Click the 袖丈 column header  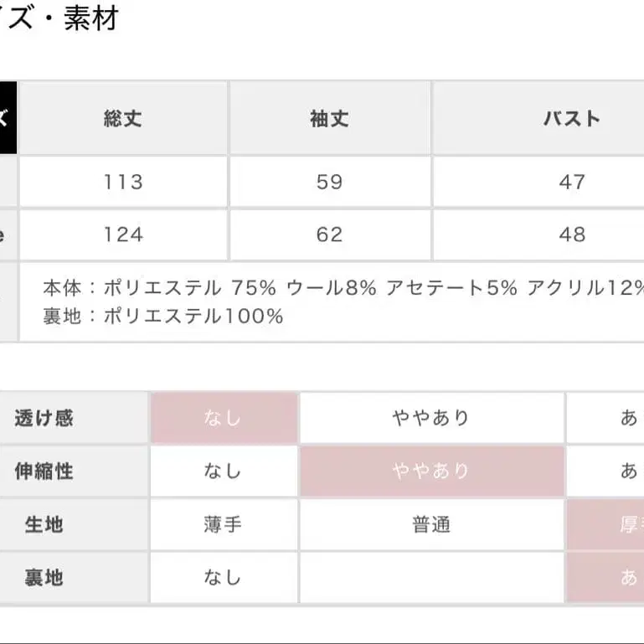329,118
